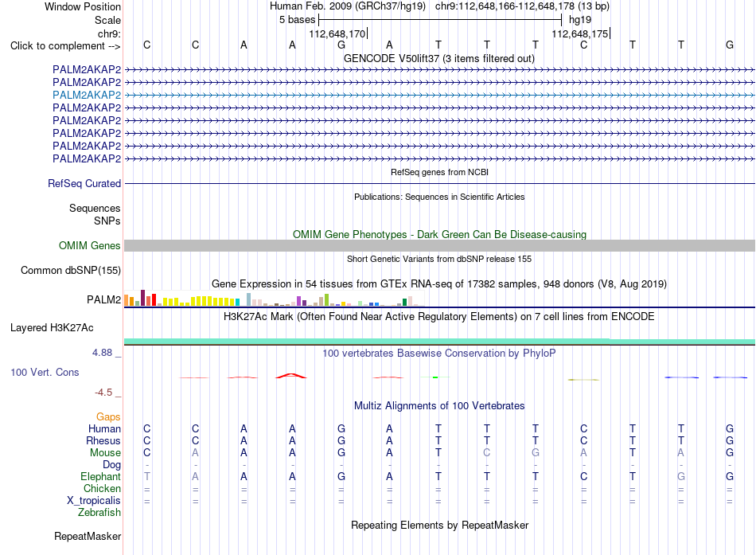The width and height of the screenshot is (756, 555).
Task: Click the Mouse species row label
Action: click(x=105, y=453)
